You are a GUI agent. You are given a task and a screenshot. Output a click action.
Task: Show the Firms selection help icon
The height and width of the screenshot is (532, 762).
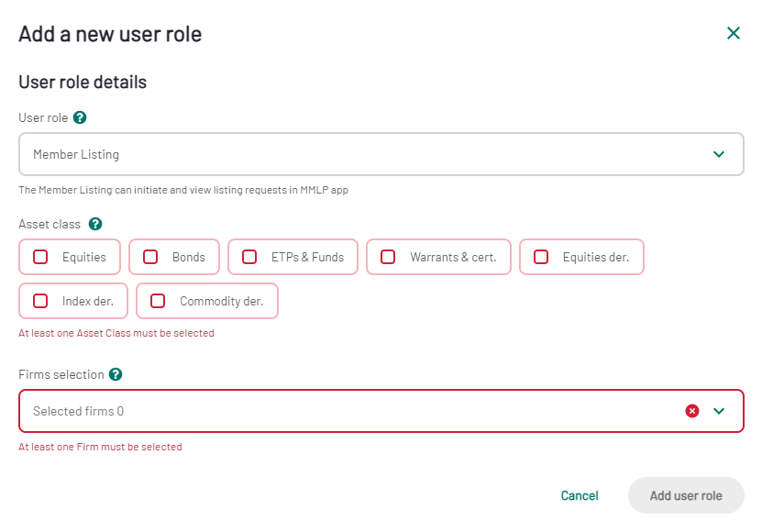pyautogui.click(x=116, y=374)
